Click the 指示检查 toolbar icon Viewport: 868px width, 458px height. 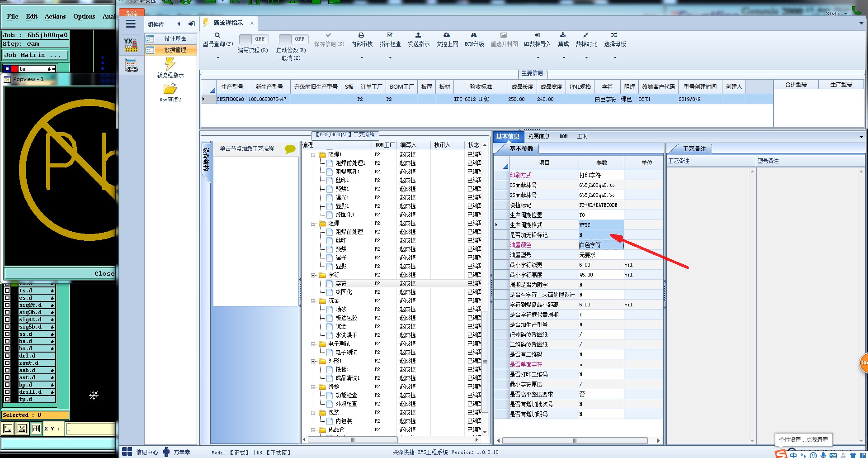(390, 35)
